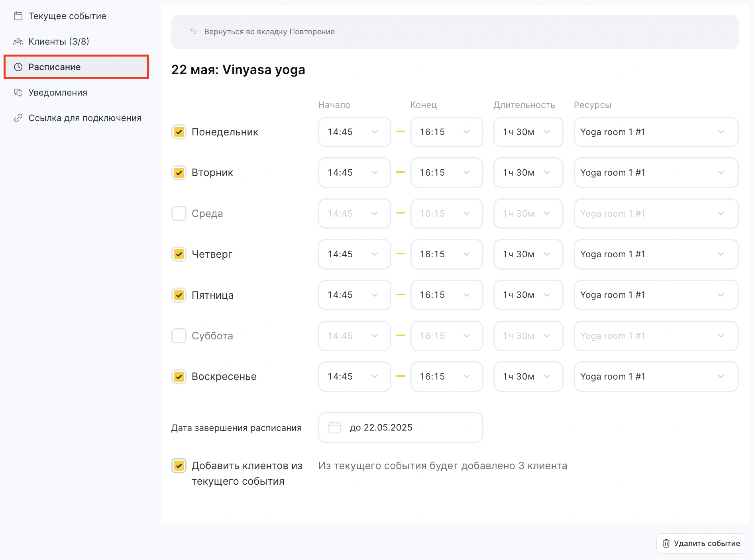Click the Удалить событие button
754x560 pixels.
tap(701, 543)
